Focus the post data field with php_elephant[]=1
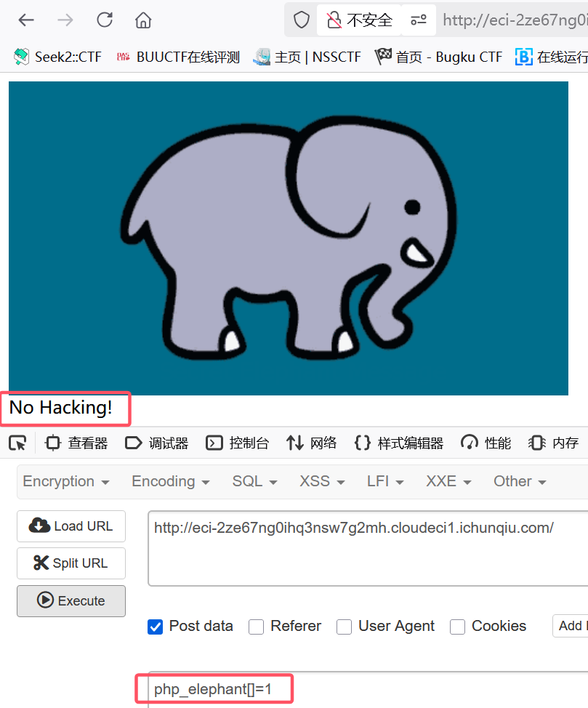This screenshot has height=708, width=588. tap(368, 690)
